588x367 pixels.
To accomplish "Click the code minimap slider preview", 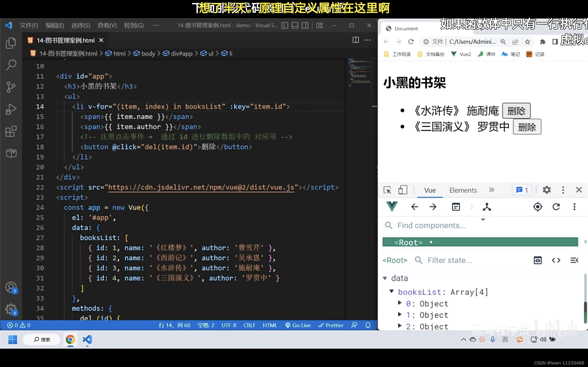I will (360, 72).
